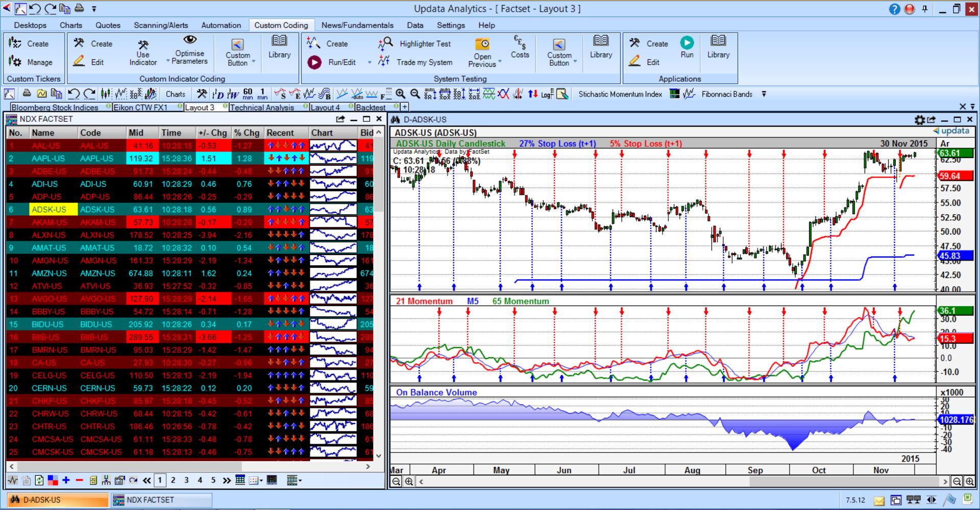Go to watchlist page 3

point(186,480)
